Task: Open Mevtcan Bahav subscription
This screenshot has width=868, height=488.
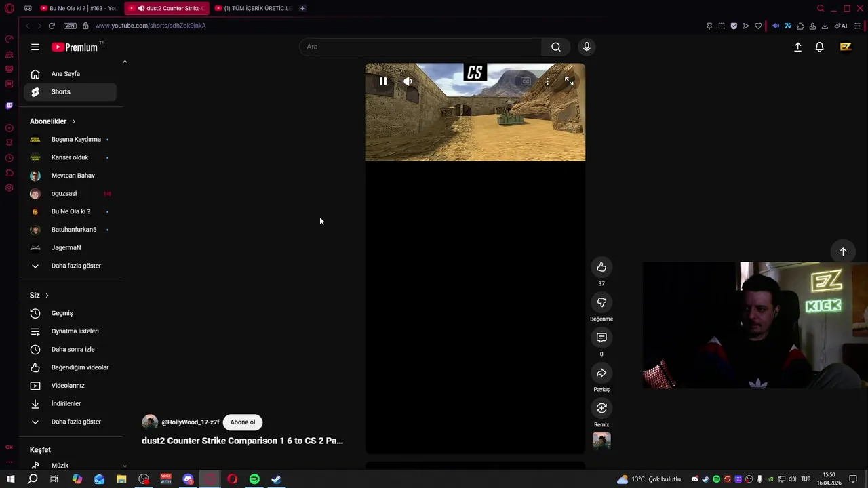Action: pyautogui.click(x=71, y=176)
